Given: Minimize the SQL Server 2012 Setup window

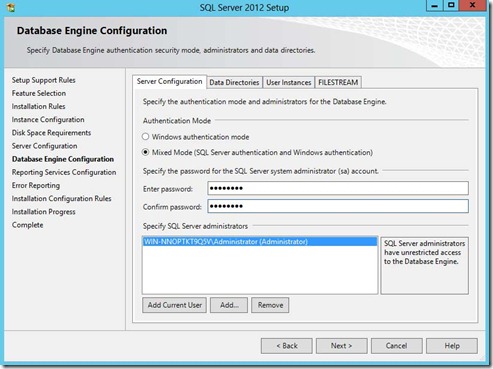Looking at the screenshot, I should 435,6.
